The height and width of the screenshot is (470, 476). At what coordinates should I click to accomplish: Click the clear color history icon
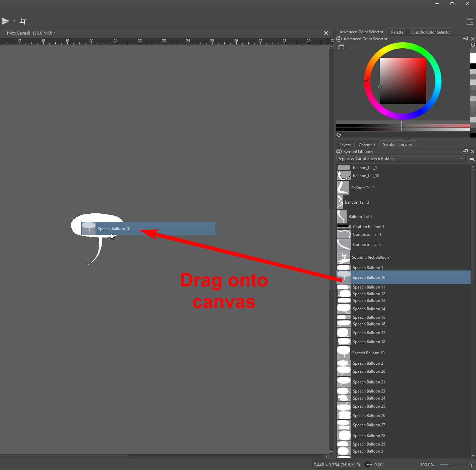tap(473, 45)
